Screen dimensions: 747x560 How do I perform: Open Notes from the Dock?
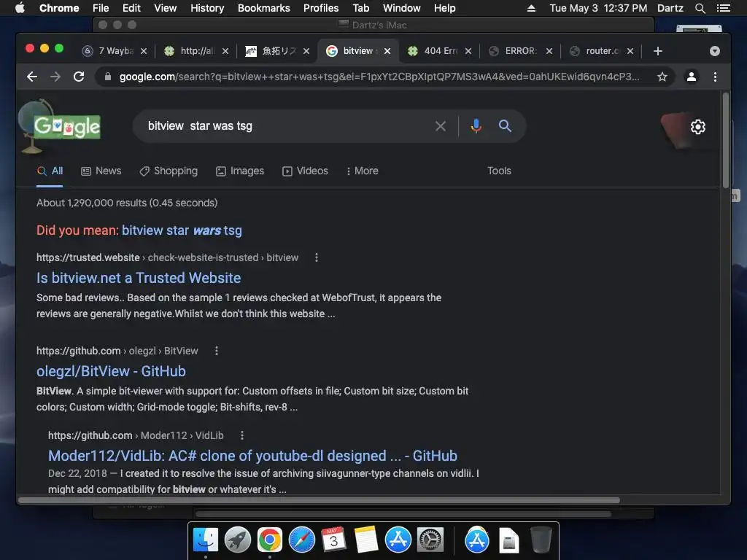point(366,540)
